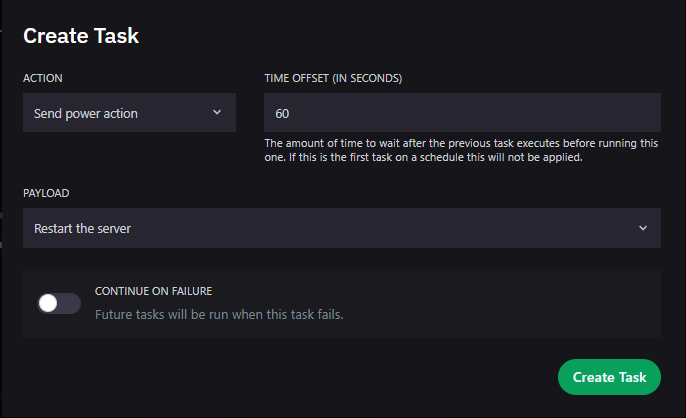The height and width of the screenshot is (418, 686).
Task: Click the chevron in Send power action field
Action: 217,113
